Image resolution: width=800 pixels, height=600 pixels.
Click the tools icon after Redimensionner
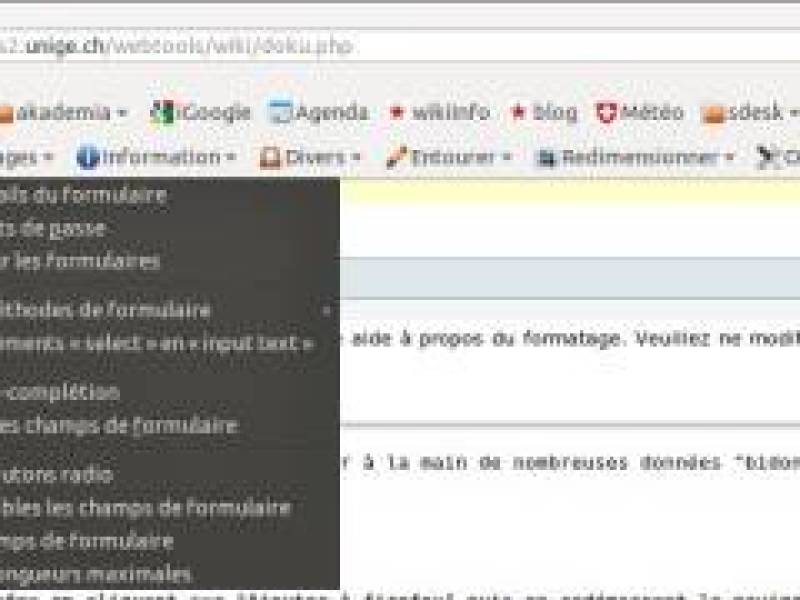766,157
